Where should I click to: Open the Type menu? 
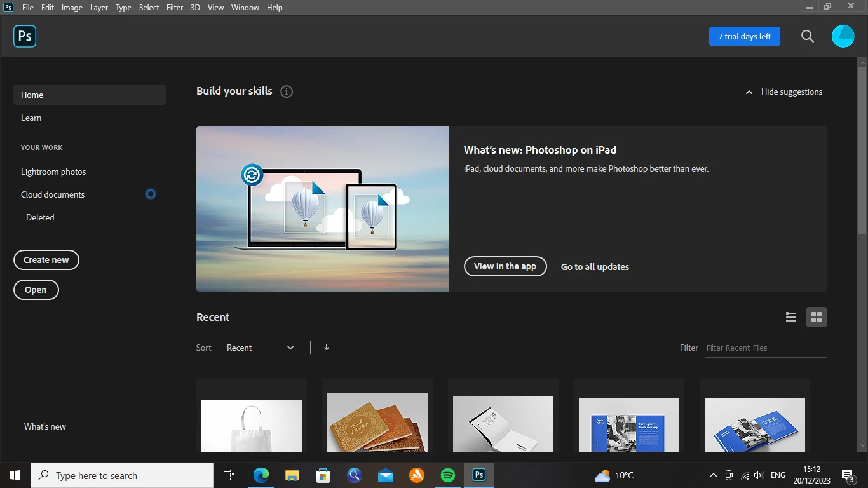tap(123, 8)
